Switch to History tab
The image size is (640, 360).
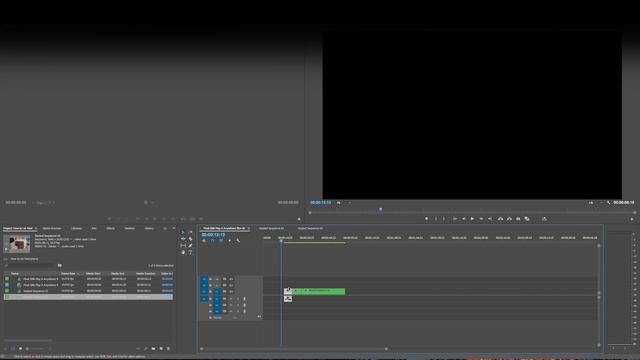(x=149, y=229)
